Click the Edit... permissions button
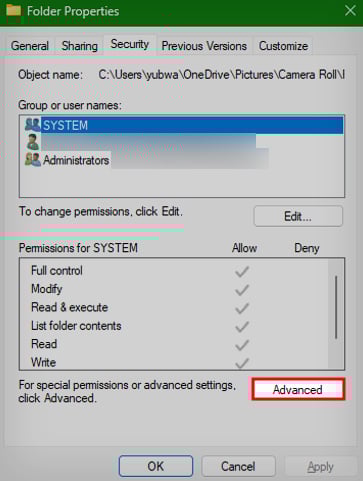363x481 pixels. tap(298, 216)
